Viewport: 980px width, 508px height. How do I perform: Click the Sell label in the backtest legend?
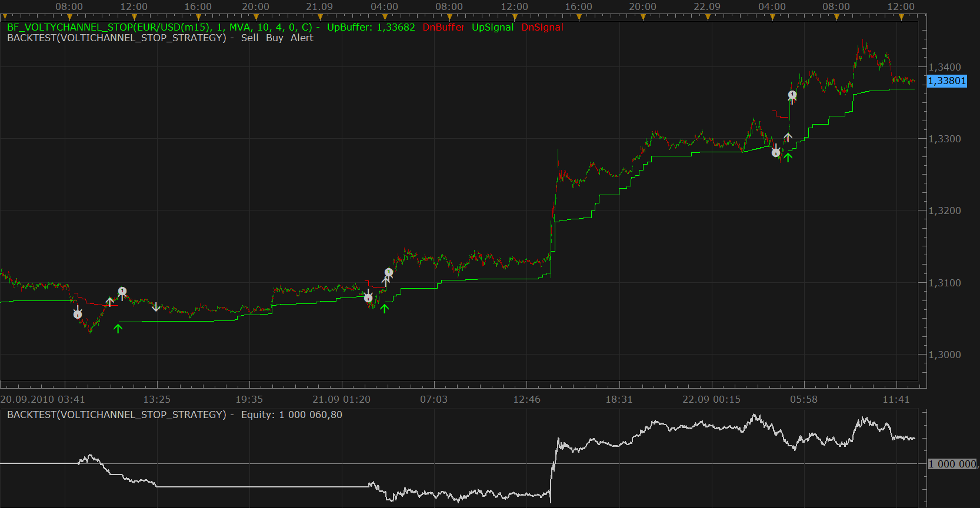tap(249, 38)
